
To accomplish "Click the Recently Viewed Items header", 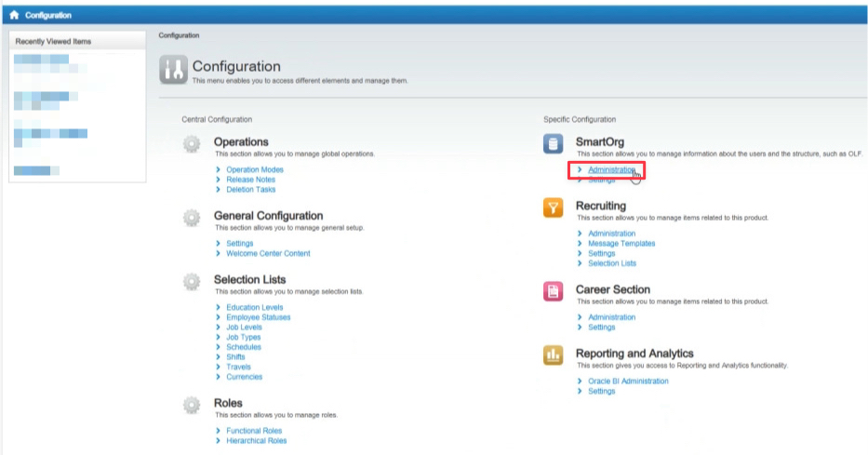I will tap(53, 42).
